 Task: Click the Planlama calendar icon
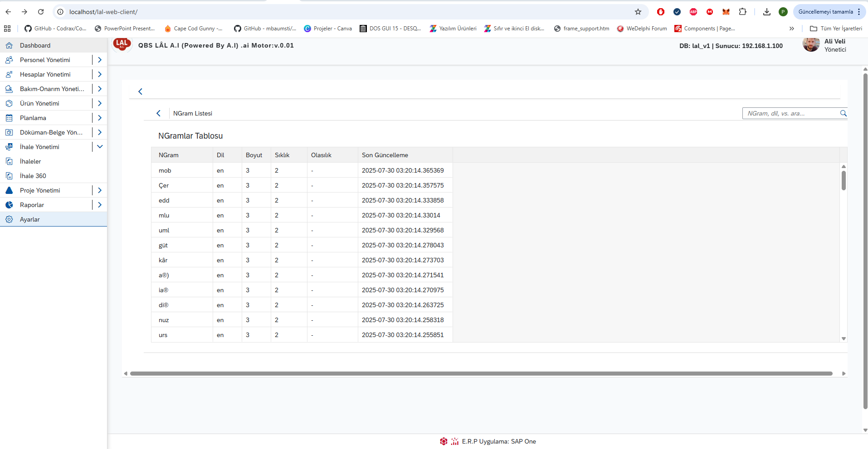point(9,118)
